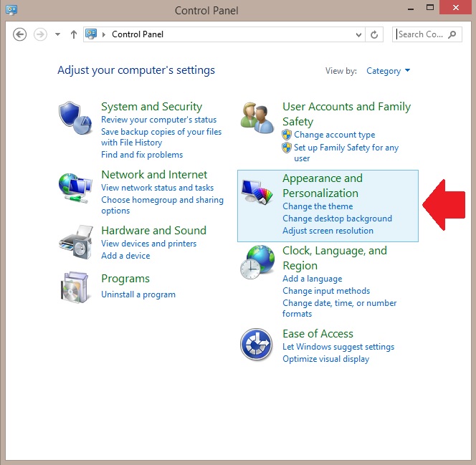Click View devices and printers

(149, 244)
